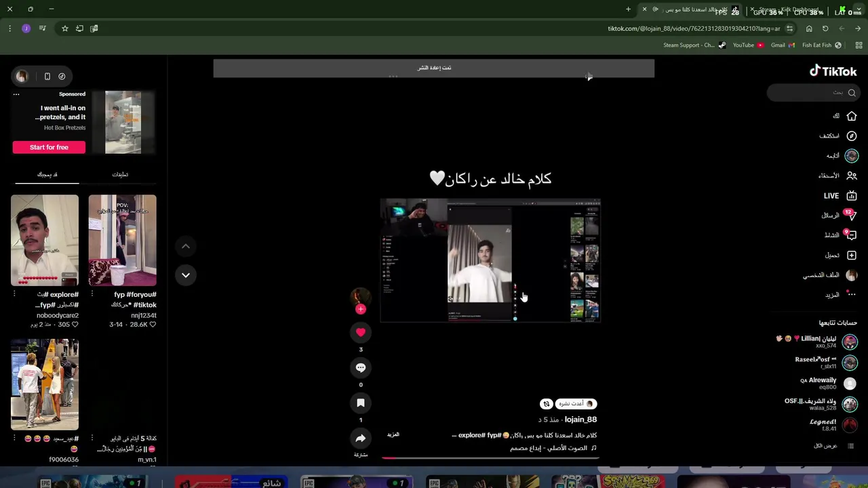The image size is (868, 488).
Task: Go to previous video with up chevron
Action: [185, 246]
